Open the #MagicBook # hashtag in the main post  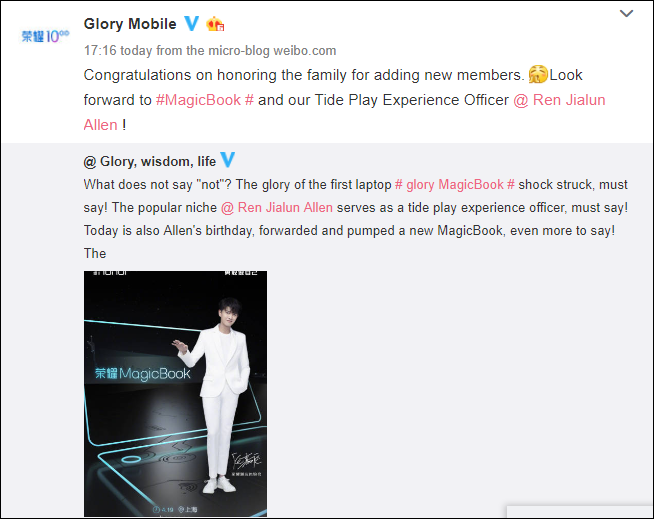point(205,100)
